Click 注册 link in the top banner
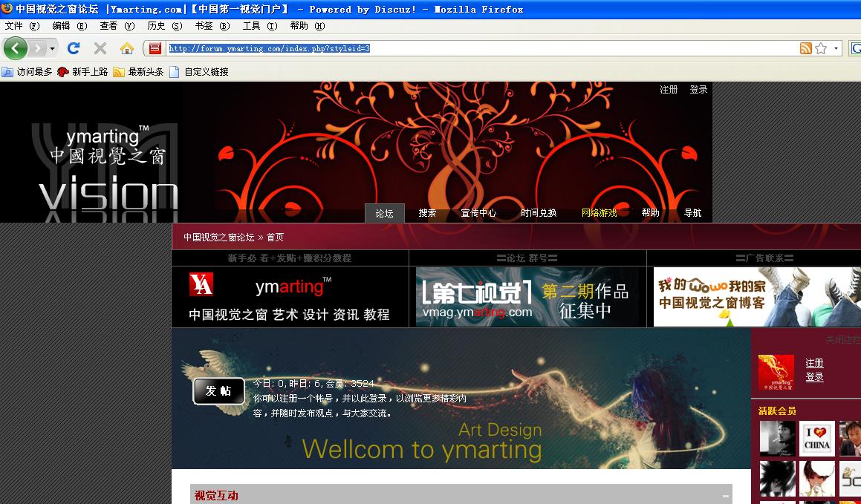 [669, 89]
